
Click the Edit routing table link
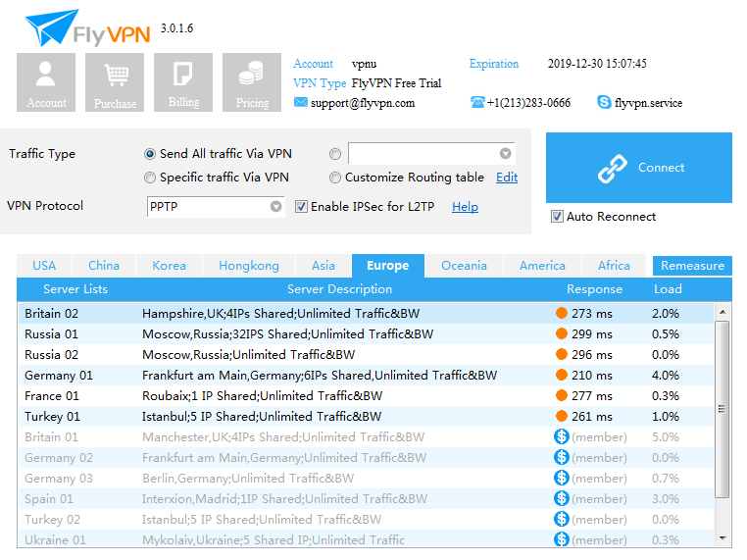pyautogui.click(x=507, y=178)
